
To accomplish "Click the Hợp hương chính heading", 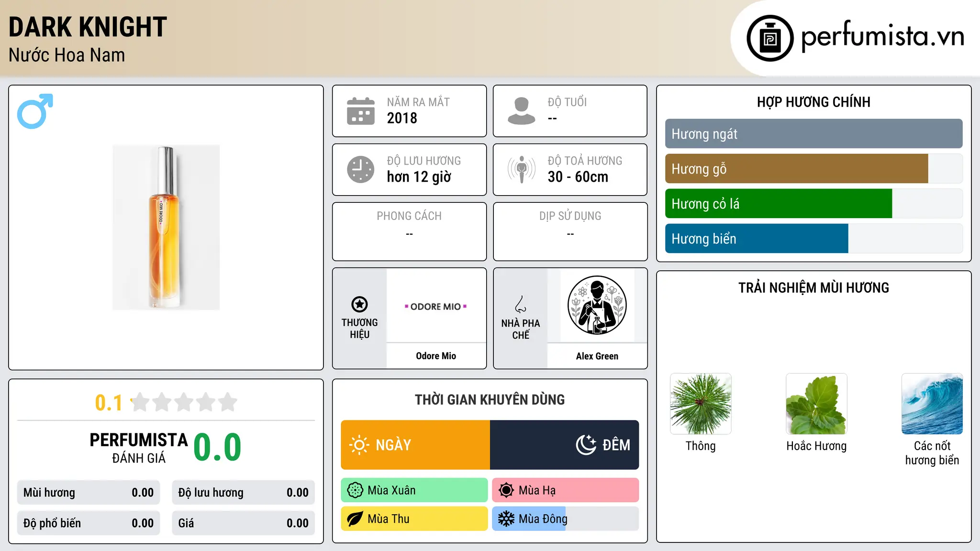I will 813,102.
